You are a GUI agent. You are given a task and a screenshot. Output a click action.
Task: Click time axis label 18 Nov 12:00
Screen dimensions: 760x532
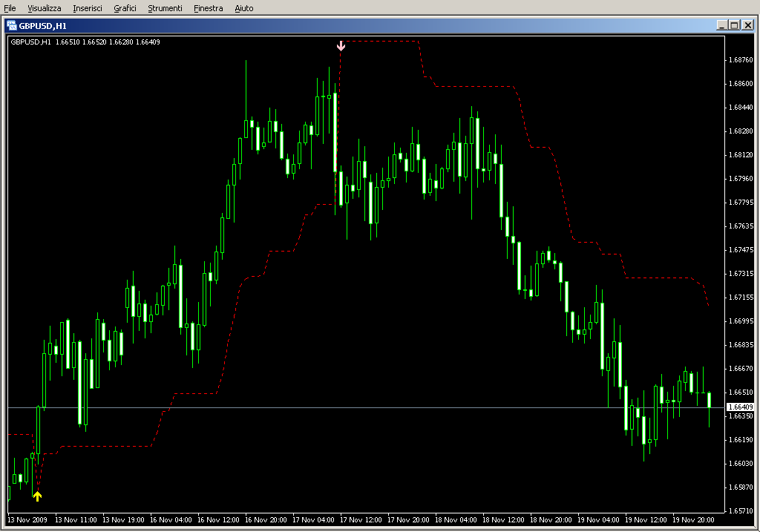pyautogui.click(x=503, y=520)
